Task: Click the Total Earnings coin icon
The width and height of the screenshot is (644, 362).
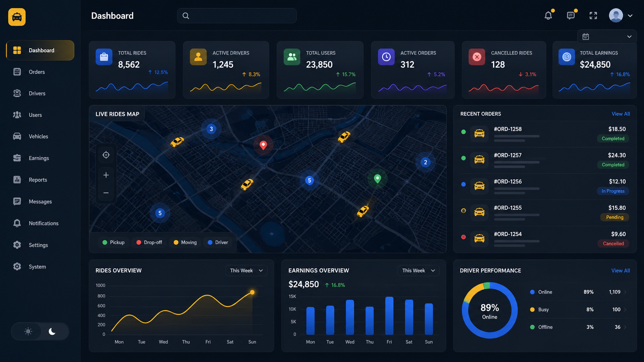Action: [567, 57]
